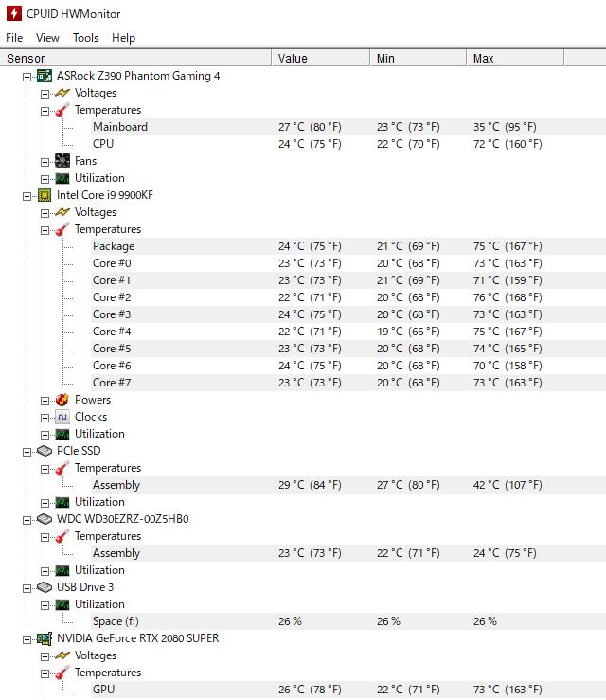Open the Tools menu

pos(85,38)
